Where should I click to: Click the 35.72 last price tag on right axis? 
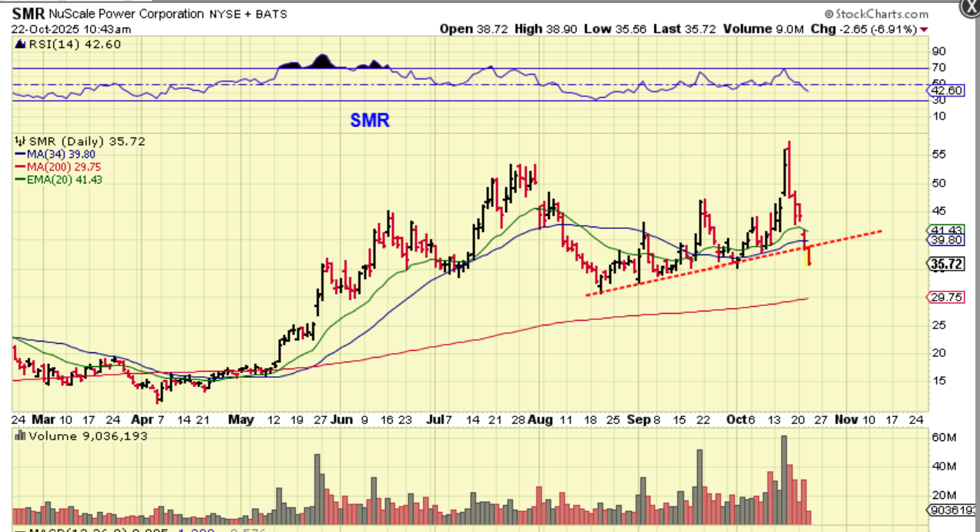947,263
